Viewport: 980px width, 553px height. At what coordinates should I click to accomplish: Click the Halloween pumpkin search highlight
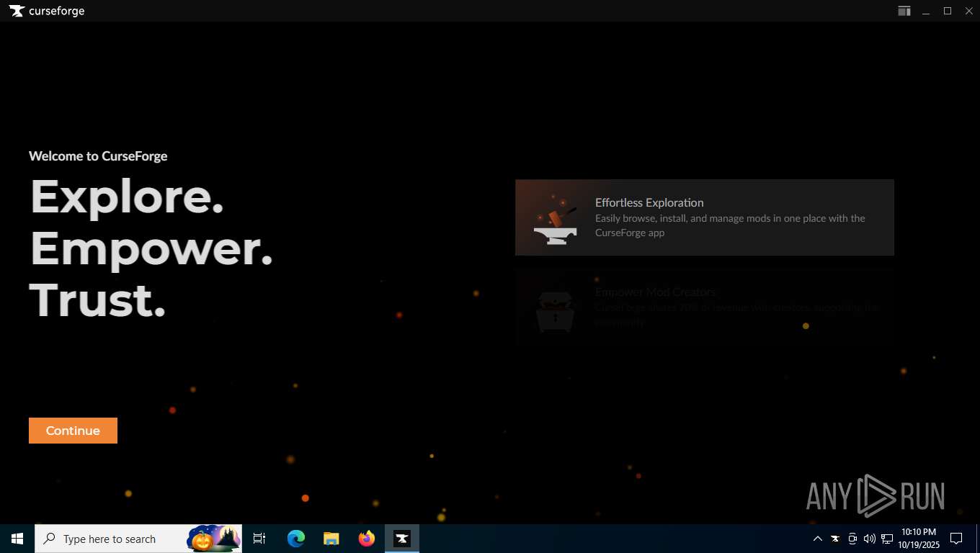coord(214,539)
